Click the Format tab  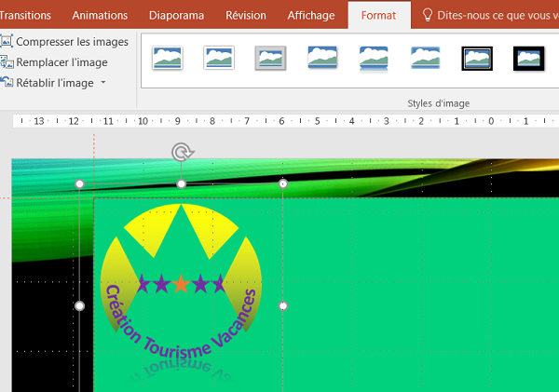378,15
